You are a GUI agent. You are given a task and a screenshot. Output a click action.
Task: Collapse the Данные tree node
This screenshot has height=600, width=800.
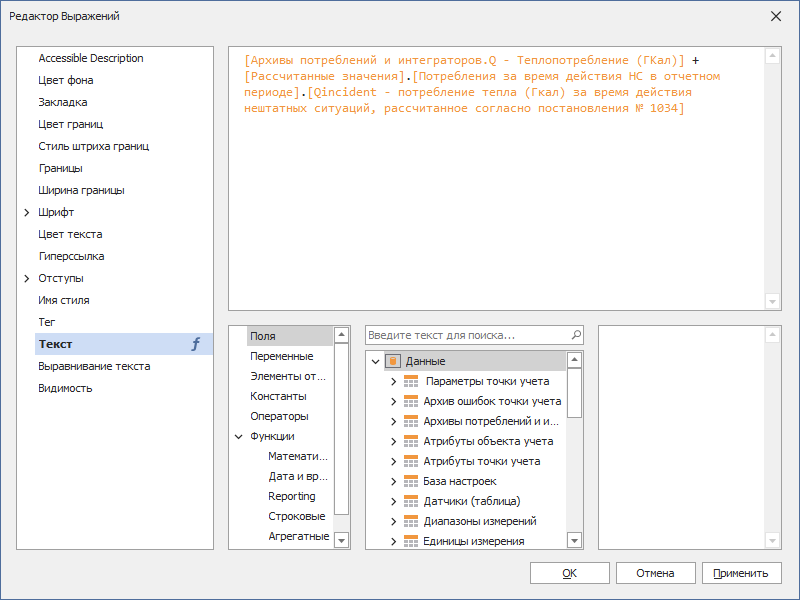click(375, 361)
